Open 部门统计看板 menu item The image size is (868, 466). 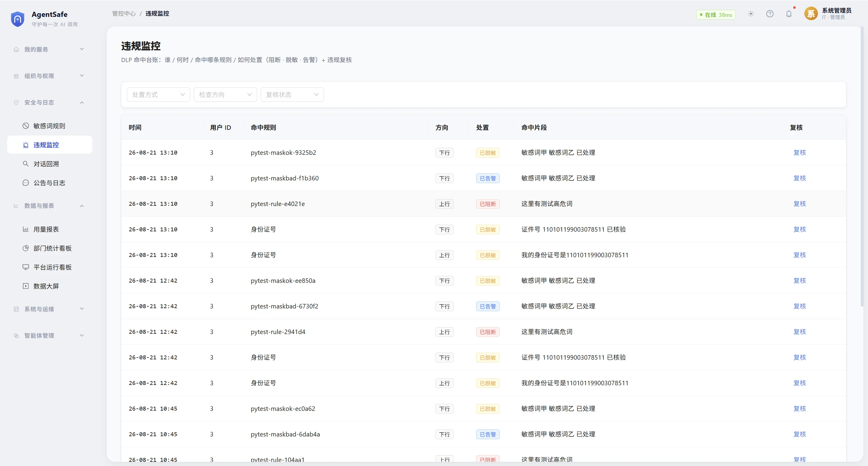pyautogui.click(x=49, y=248)
